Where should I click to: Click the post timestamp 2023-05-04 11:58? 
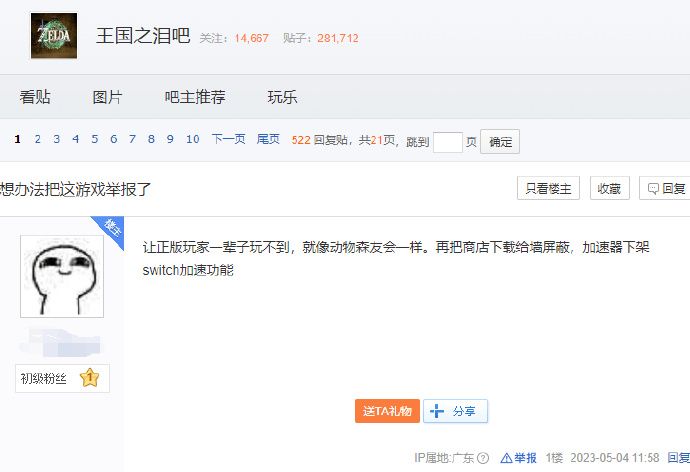click(x=615, y=458)
